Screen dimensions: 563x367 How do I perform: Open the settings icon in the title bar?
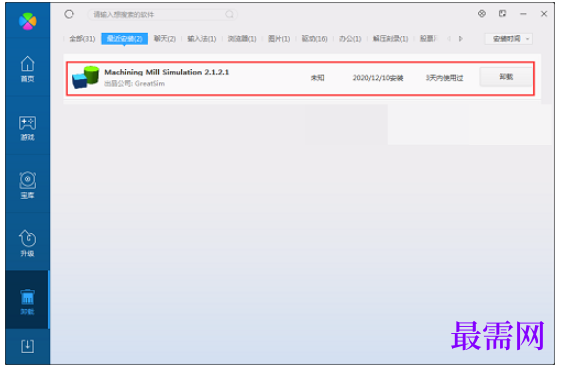pyautogui.click(x=482, y=14)
